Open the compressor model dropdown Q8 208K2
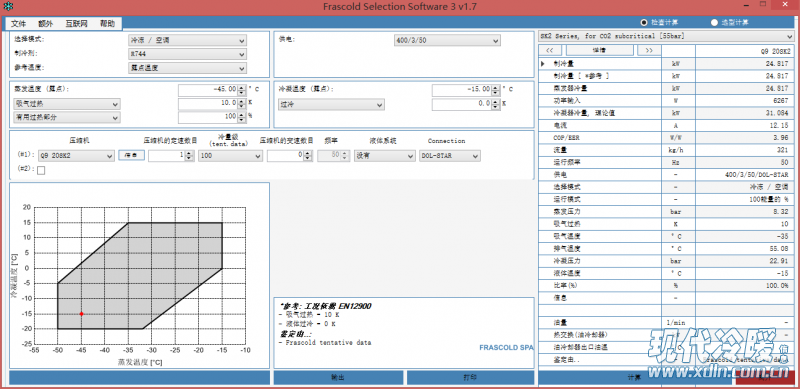The image size is (800, 389). [76, 156]
